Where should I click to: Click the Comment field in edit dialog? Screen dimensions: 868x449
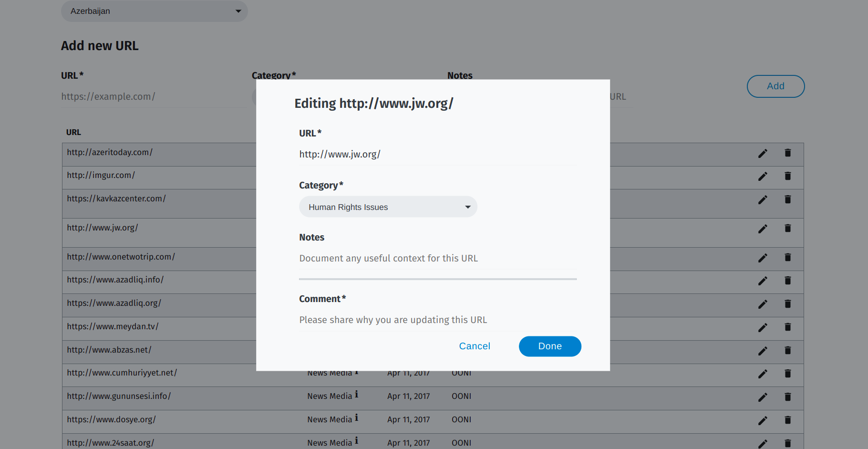pos(437,320)
